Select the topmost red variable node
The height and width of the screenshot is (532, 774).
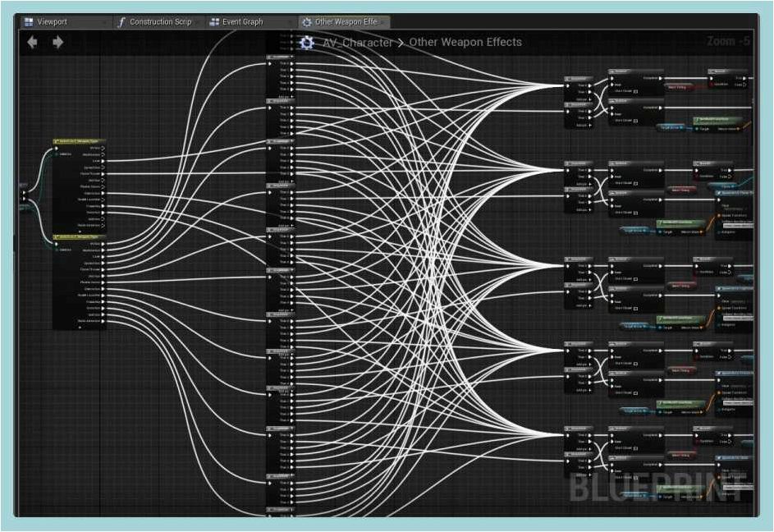[x=680, y=87]
